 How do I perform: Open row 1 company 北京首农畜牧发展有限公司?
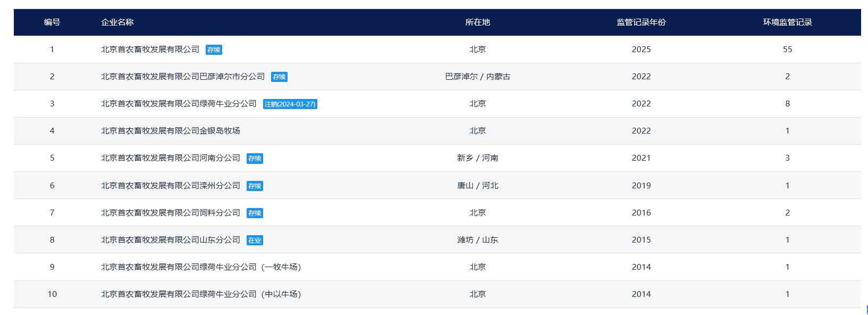click(150, 49)
